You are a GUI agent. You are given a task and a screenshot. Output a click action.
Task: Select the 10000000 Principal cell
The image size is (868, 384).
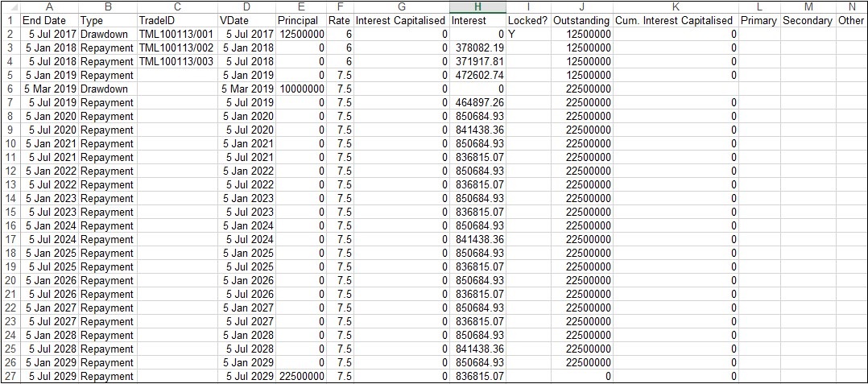tap(301, 89)
